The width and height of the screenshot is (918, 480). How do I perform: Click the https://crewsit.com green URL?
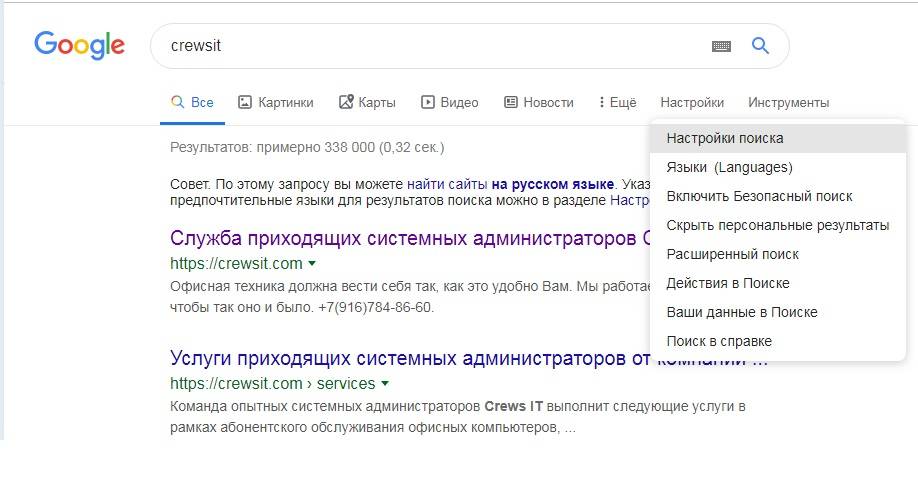236,264
